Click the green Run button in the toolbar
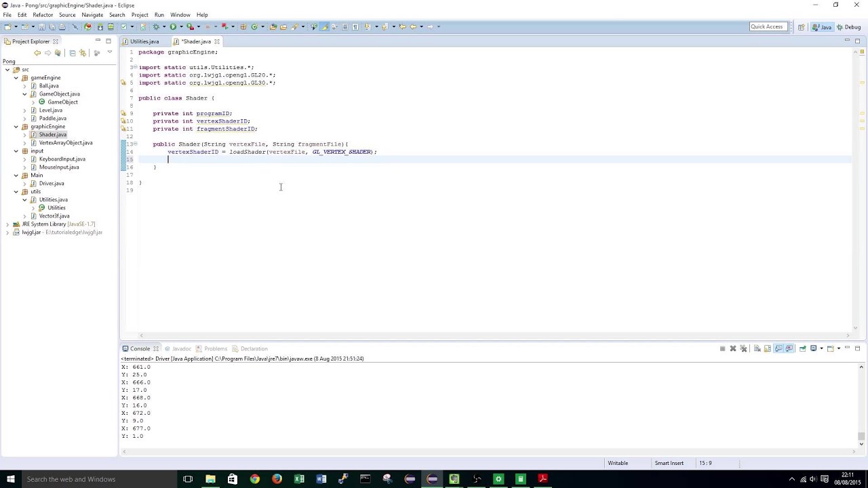The height and width of the screenshot is (488, 868). click(x=173, y=26)
